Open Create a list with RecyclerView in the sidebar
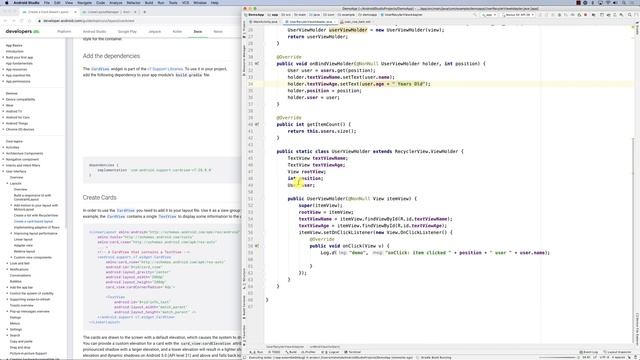Screen dimensions: 640x360 pyautogui.click(x=36, y=216)
